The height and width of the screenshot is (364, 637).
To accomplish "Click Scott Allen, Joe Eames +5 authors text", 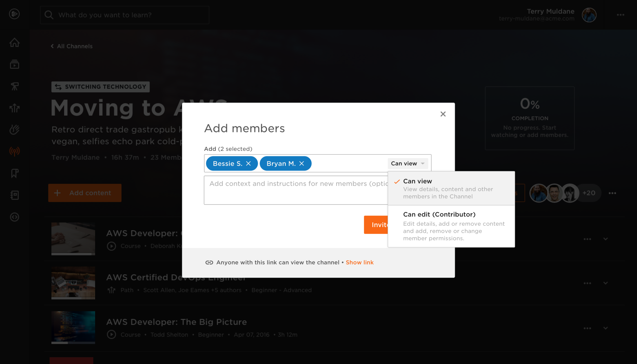I will 192,290.
